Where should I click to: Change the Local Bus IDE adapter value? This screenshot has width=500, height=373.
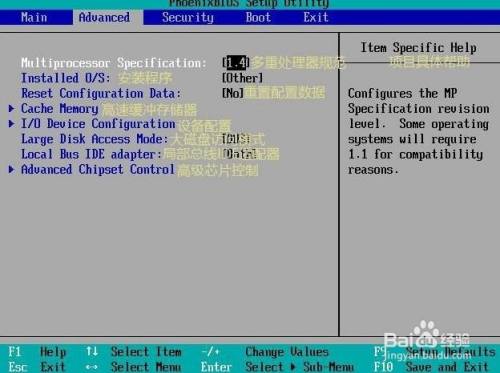[x=239, y=154]
